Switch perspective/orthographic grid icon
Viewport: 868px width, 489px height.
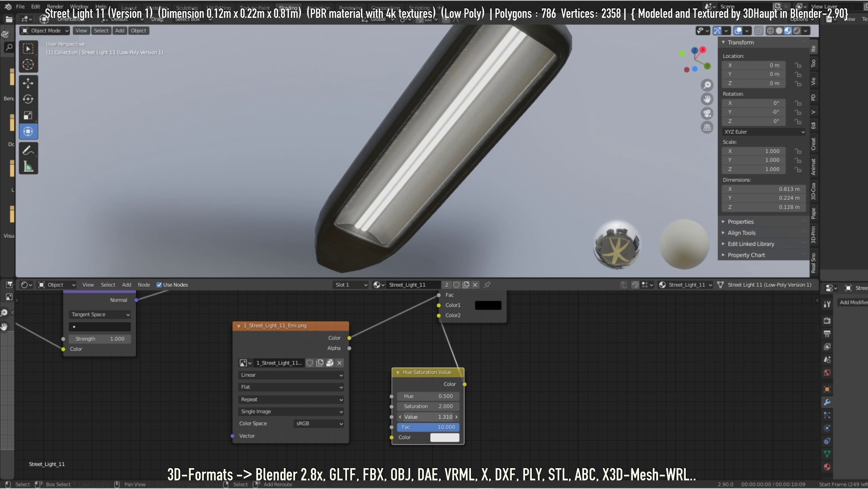[707, 127]
